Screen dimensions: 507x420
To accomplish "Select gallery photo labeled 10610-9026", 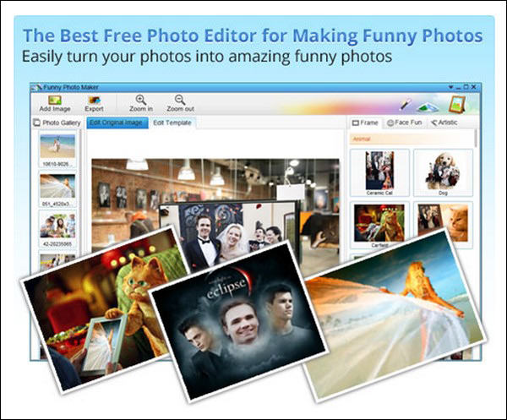I will [57, 150].
